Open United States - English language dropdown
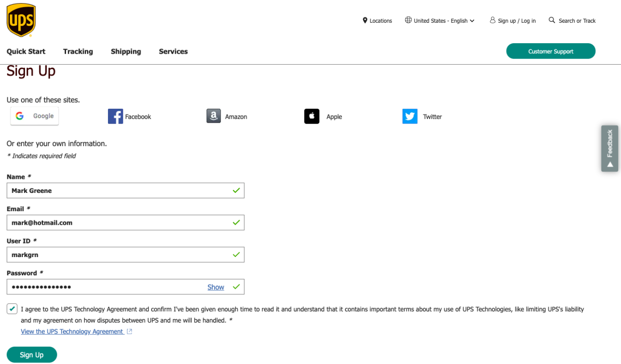 tap(444, 21)
